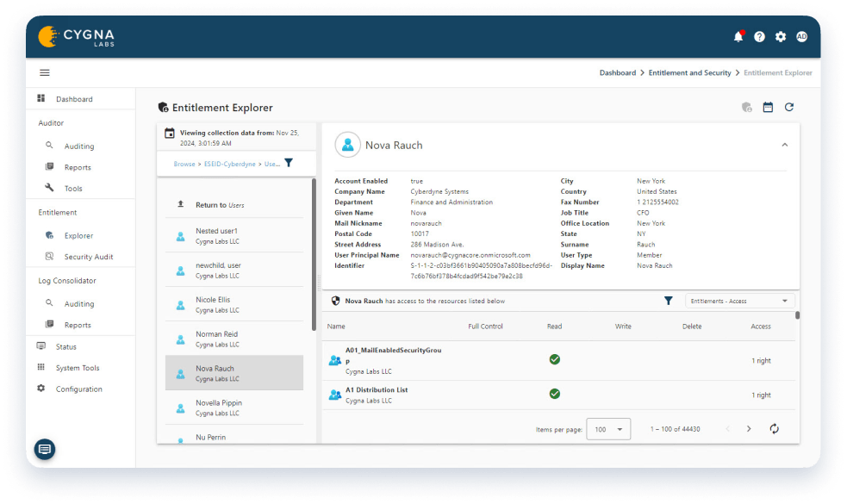Open the help question mark icon
The width and height of the screenshot is (847, 504).
(x=759, y=36)
